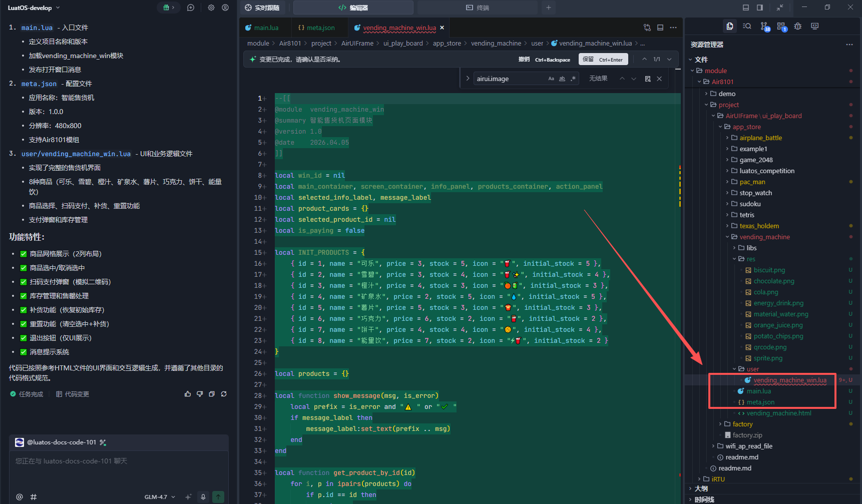
Task: Open the GLM-4.7 model dropdown
Action: point(160,497)
